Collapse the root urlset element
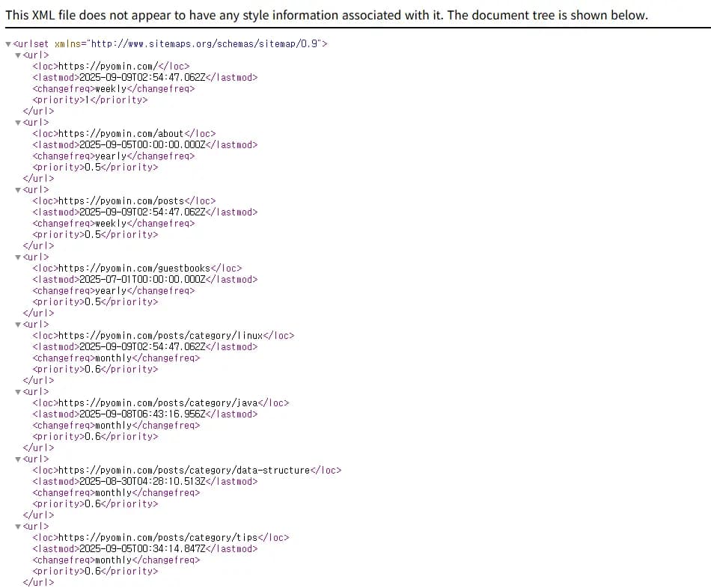This screenshot has width=711, height=588. pyautogui.click(x=8, y=44)
